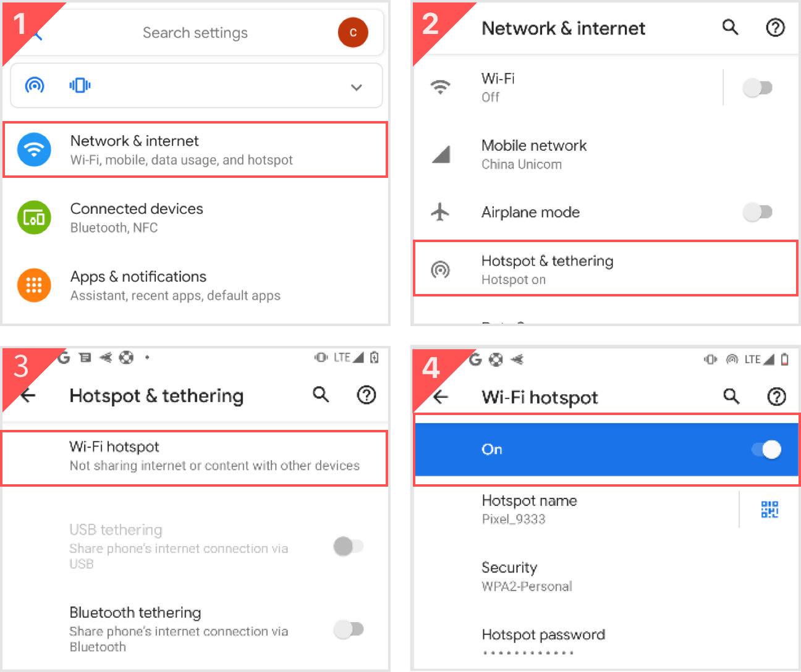Screen dimensions: 801x672
Task: Open Hotspot password setting
Action: click(606, 642)
